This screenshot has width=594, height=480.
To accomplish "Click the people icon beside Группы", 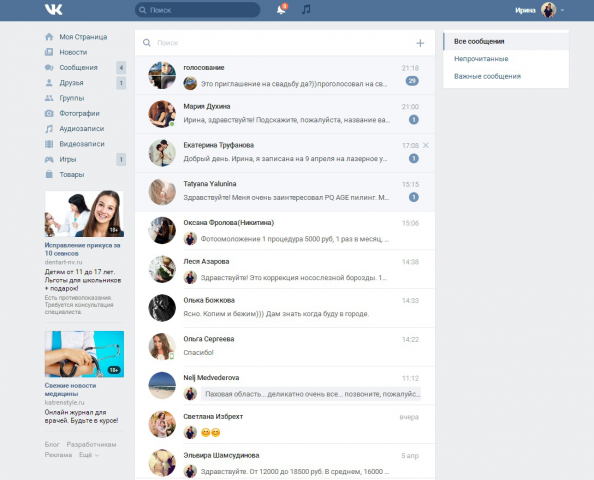I will pyautogui.click(x=49, y=98).
